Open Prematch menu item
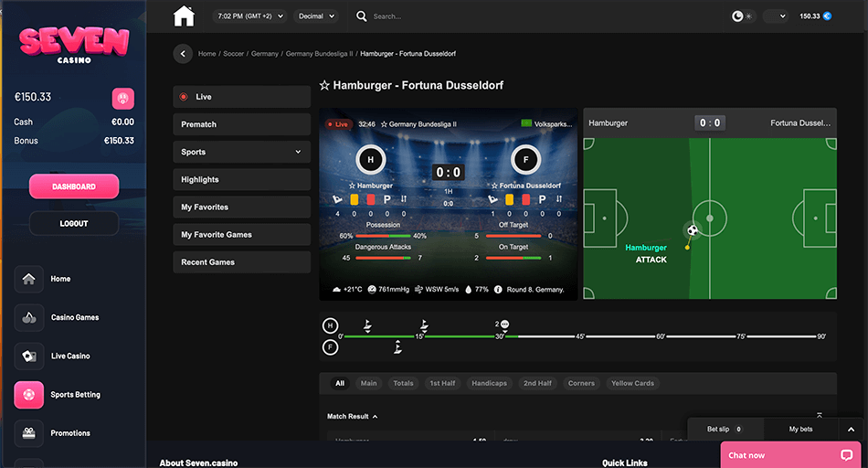The image size is (868, 468). (241, 124)
